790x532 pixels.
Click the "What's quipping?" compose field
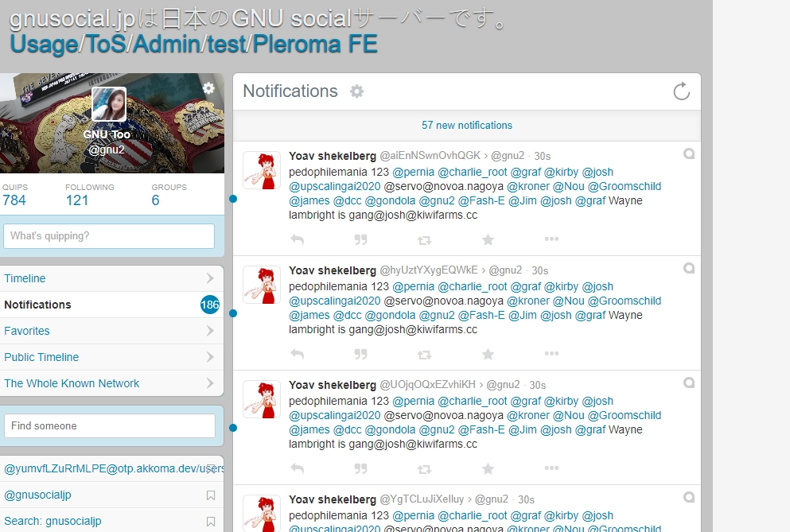[x=109, y=236]
